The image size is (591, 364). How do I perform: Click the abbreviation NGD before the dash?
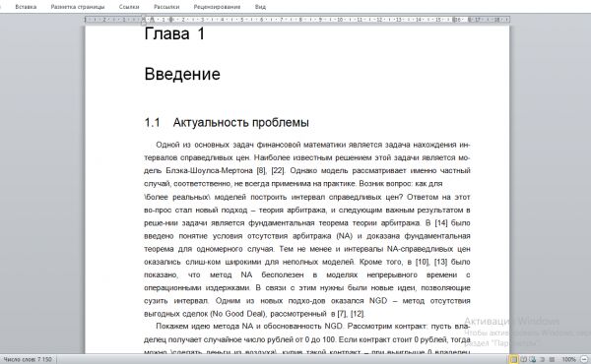pos(378,301)
